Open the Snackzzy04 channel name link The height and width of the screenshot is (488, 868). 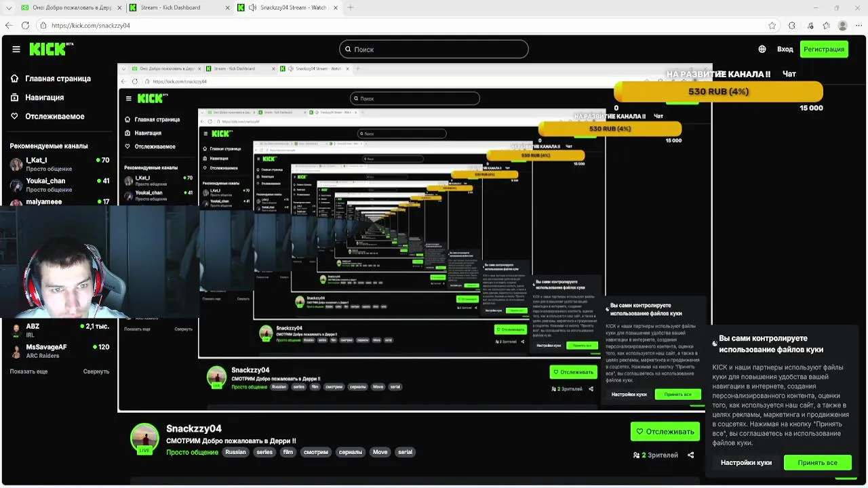(194, 428)
